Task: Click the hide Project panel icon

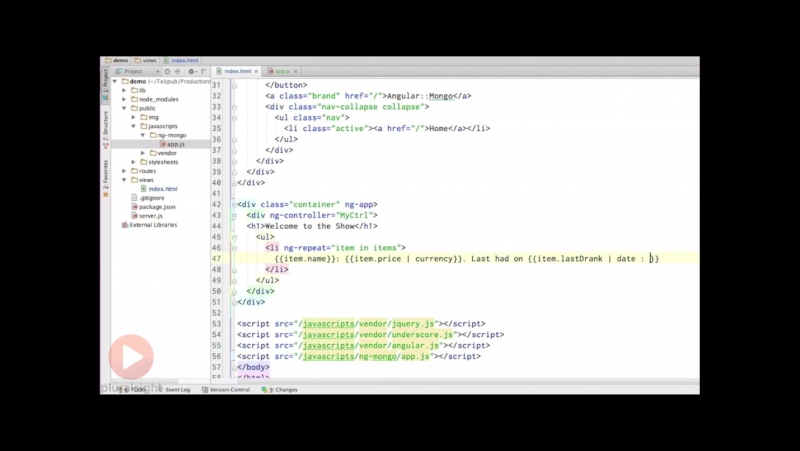Action: [x=204, y=71]
